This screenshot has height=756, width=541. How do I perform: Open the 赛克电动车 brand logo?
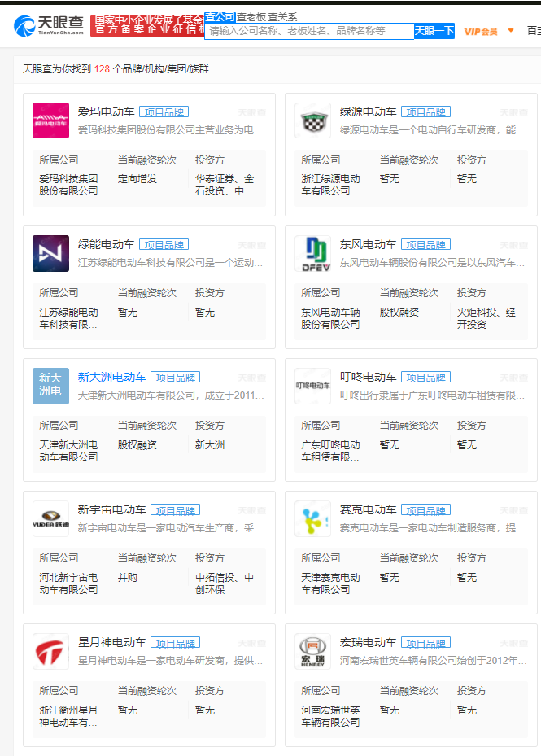[312, 519]
